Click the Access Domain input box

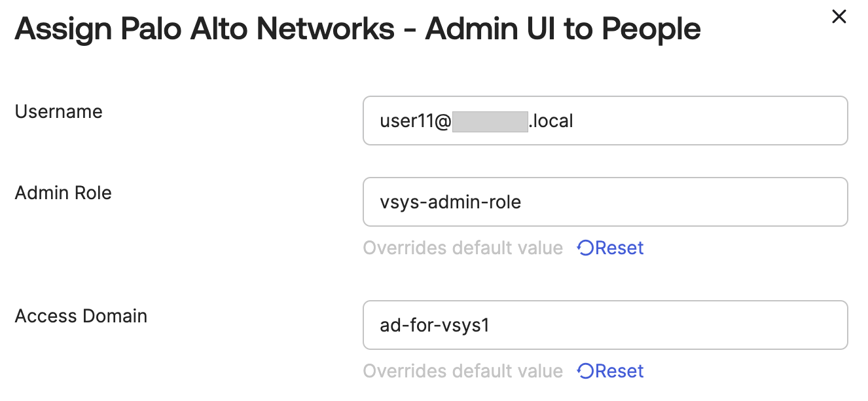click(x=605, y=325)
